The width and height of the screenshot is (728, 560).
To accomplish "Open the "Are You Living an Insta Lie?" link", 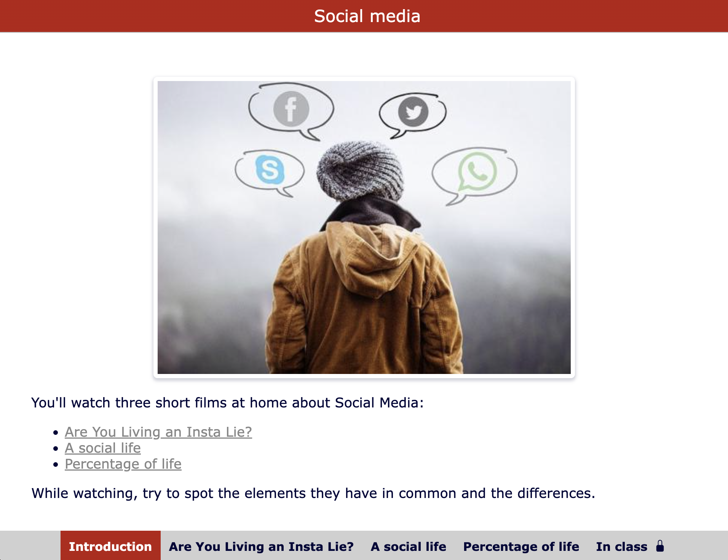I will coord(158,432).
